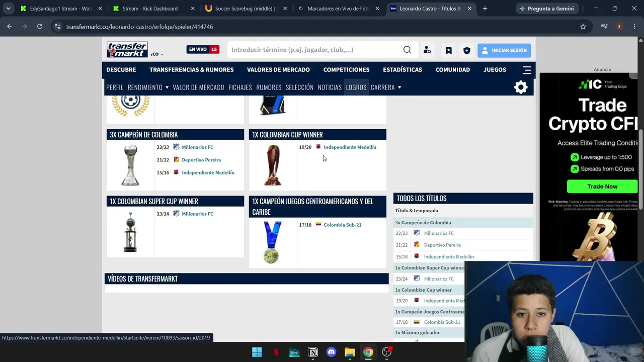Switch to the NOTICIAS tab
Screen dimensions: 644x362
[x=330, y=87]
